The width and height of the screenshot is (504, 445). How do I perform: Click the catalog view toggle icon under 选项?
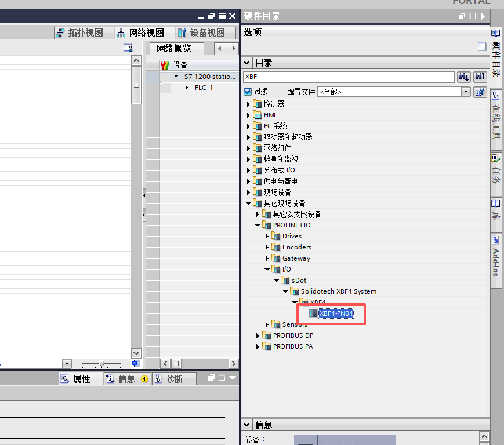click(x=482, y=46)
